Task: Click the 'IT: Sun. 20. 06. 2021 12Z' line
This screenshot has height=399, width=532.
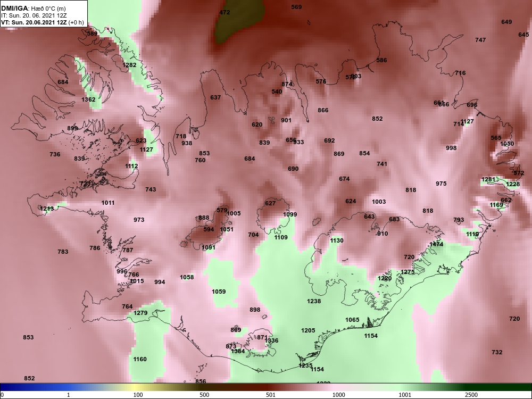Action: [x=34, y=15]
